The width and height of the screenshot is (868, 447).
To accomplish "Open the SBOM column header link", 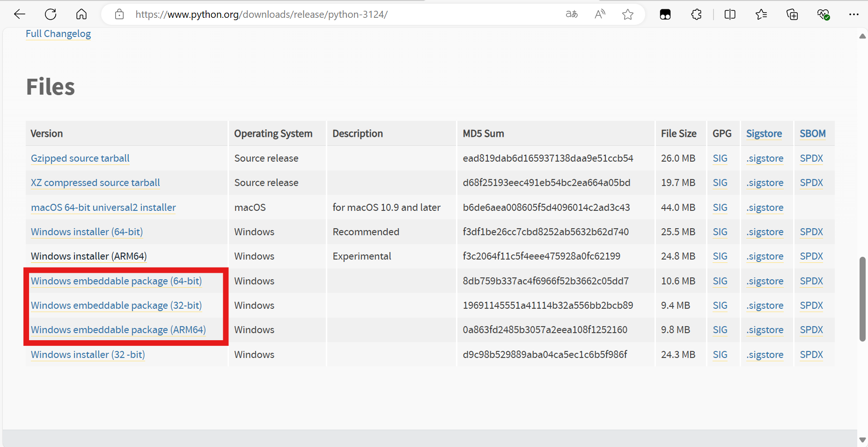I will pos(812,134).
